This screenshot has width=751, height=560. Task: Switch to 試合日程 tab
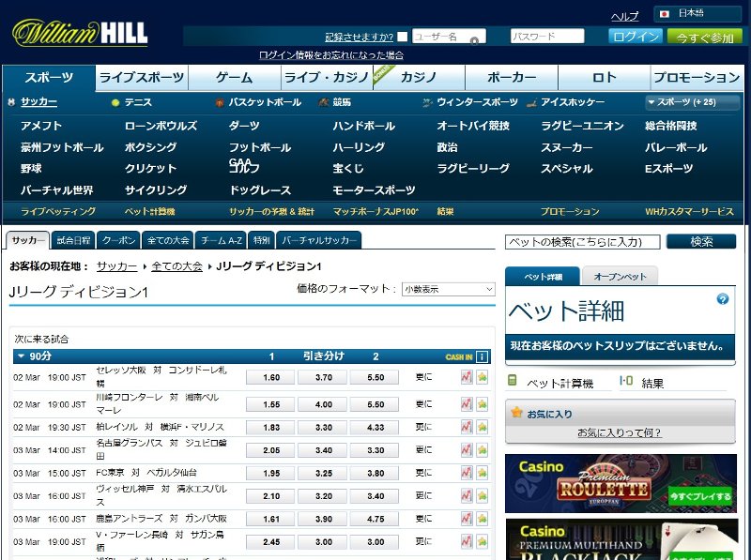tap(73, 240)
